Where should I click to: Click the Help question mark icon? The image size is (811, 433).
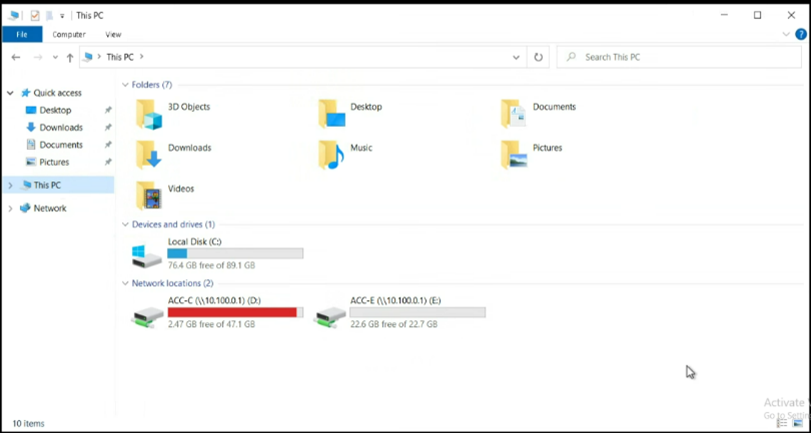click(x=802, y=35)
